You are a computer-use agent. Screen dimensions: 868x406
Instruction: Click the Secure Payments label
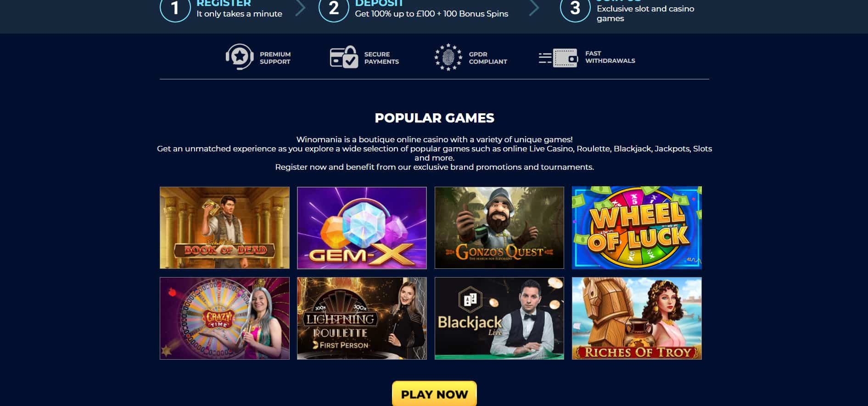tap(381, 58)
